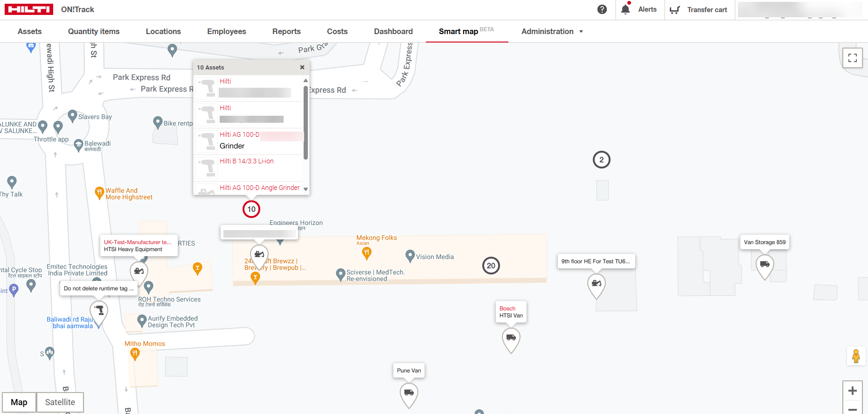The width and height of the screenshot is (868, 414).
Task: Click the Van Storage 859 marker
Action: 764,265
